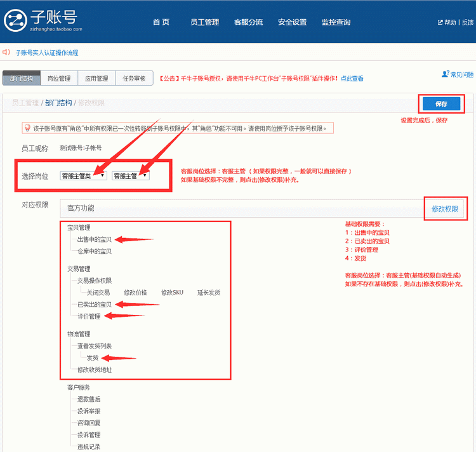
Task: Select 仓库中的宝贝 permission item
Action: point(95,251)
